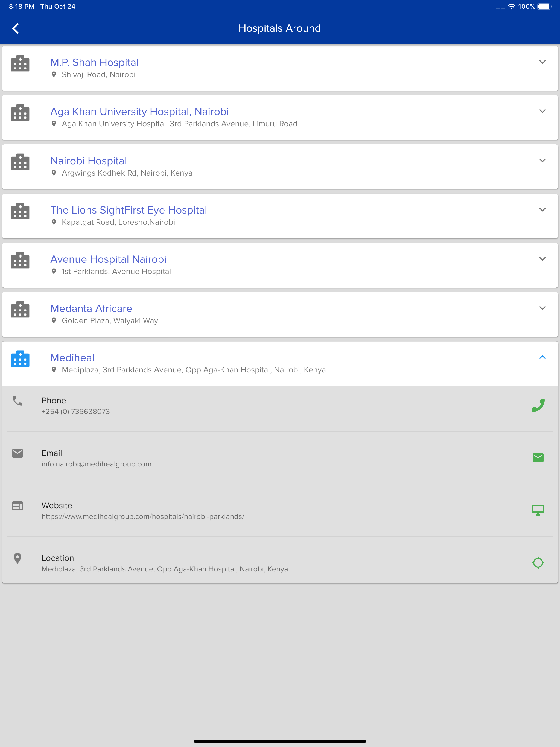Expand the M.P. Shah Hospital details

point(542,62)
